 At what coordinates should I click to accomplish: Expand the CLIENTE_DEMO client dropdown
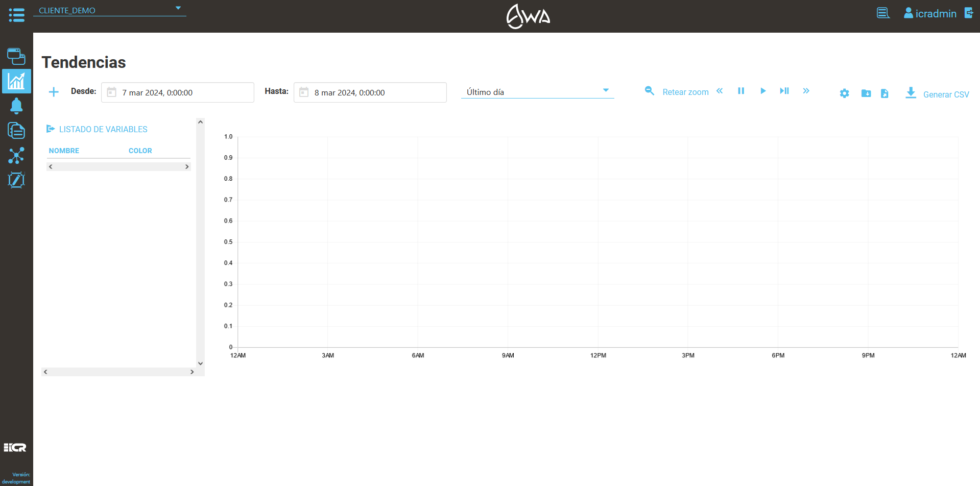click(178, 9)
